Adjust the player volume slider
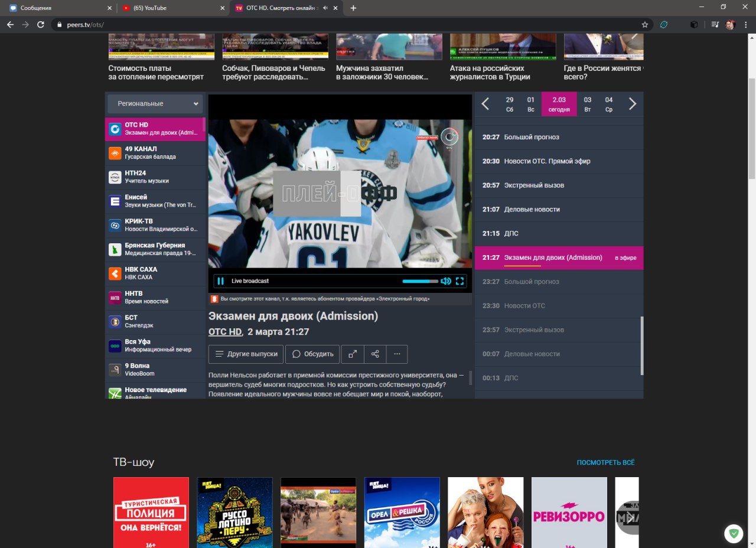This screenshot has height=548, width=756. [421, 281]
